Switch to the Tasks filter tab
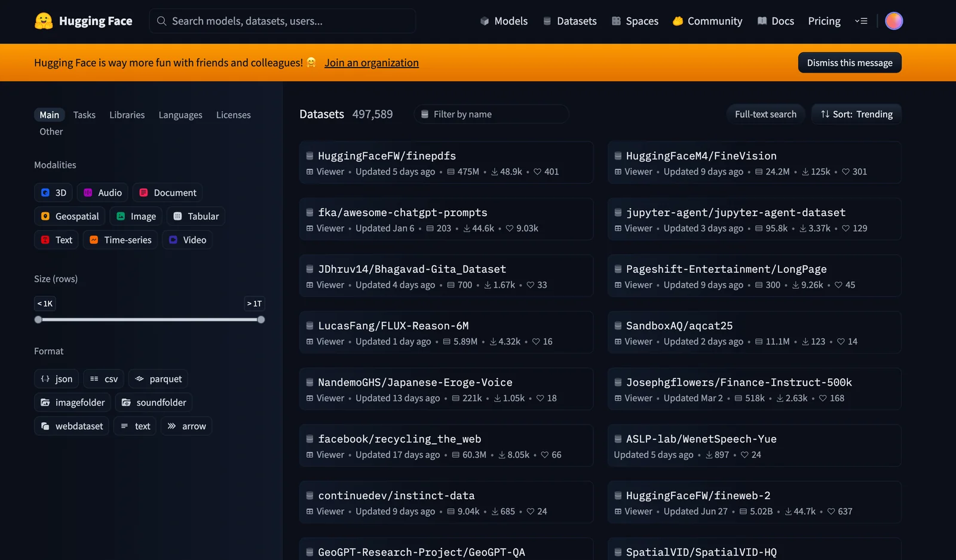The height and width of the screenshot is (560, 956). [x=84, y=115]
